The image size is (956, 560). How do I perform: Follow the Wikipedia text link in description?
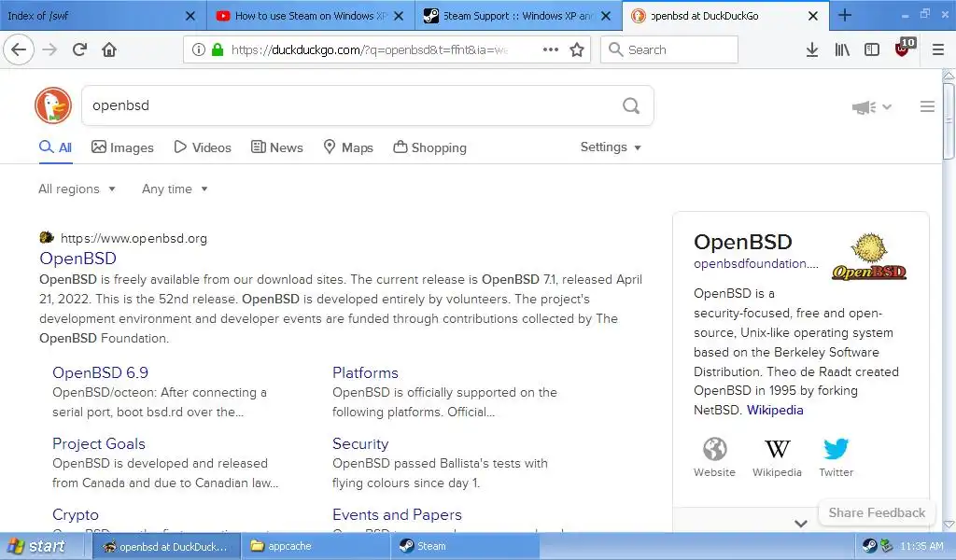(775, 410)
